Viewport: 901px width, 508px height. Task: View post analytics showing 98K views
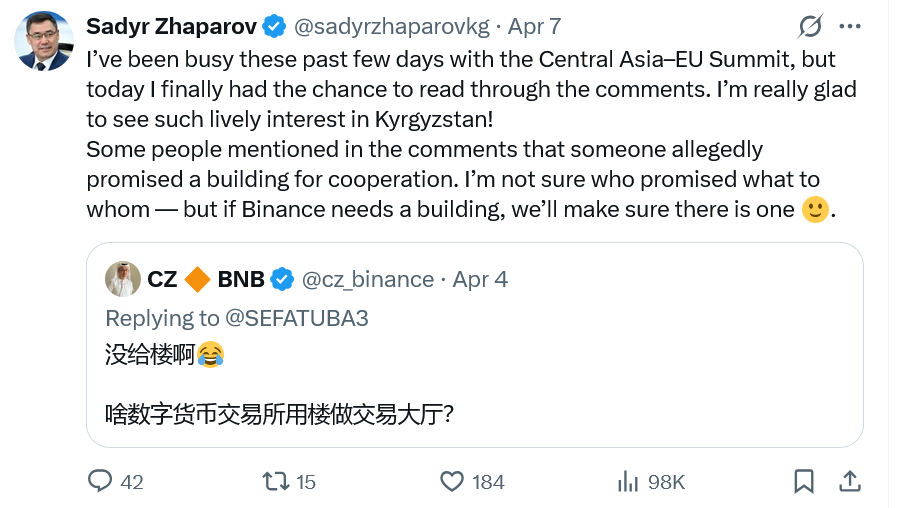click(x=629, y=481)
